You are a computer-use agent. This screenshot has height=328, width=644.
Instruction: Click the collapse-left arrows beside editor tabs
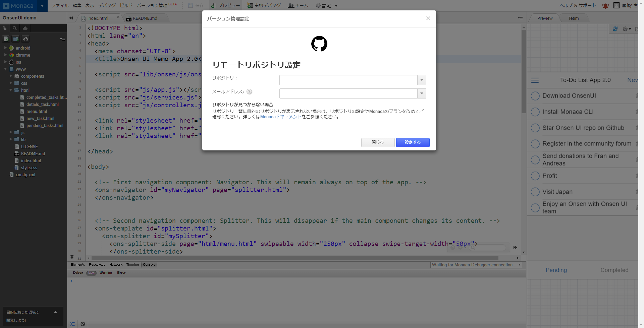pos(71,18)
